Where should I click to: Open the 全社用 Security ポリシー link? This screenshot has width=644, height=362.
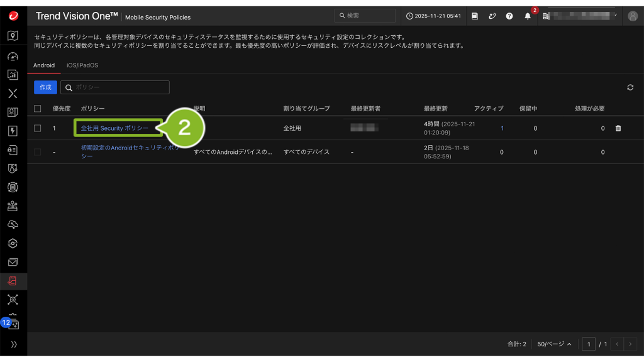[114, 128]
